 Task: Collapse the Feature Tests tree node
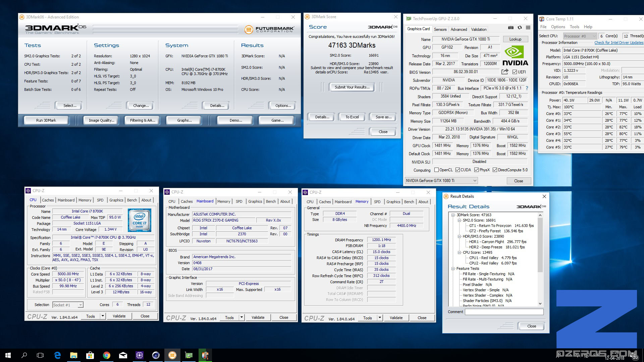[x=453, y=268]
